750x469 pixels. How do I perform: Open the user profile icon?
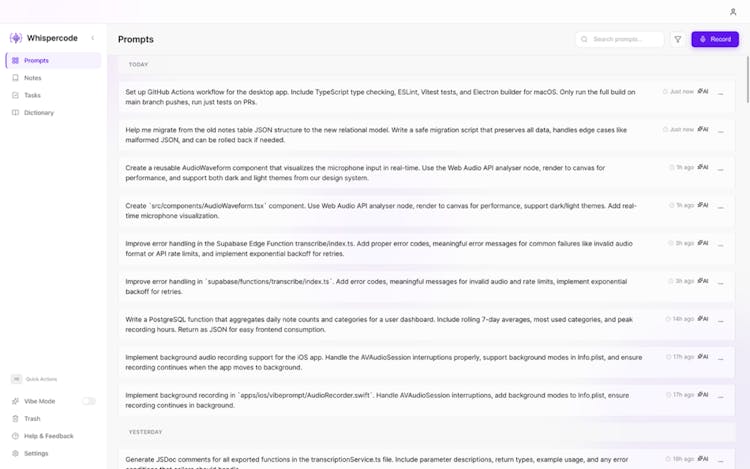click(x=733, y=12)
